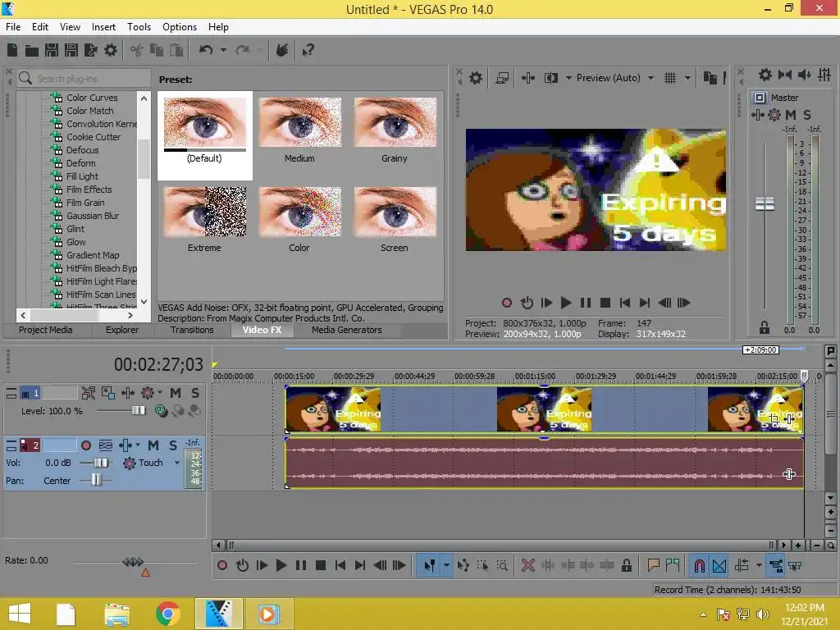Image resolution: width=840 pixels, height=630 pixels.
Task: Click the Insert Region icon
Action: 673,565
